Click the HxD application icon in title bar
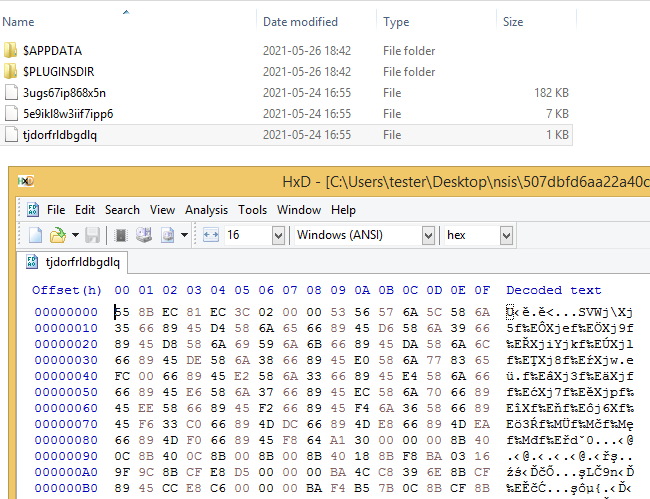650x499 pixels. (26, 181)
